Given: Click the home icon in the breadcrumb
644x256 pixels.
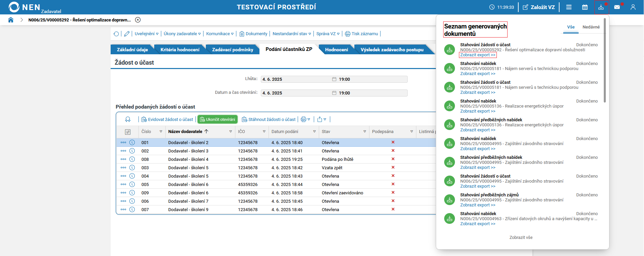Looking at the screenshot, I should pos(11,20).
